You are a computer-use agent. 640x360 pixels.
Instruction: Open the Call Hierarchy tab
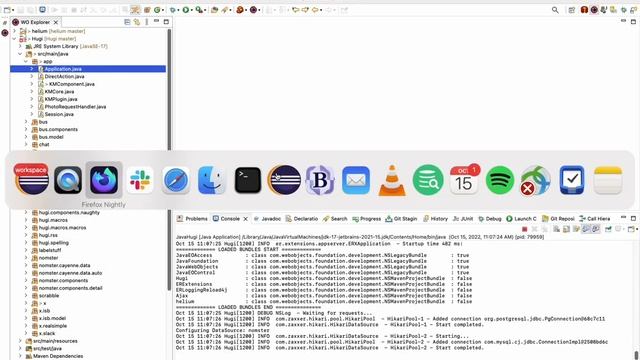pyautogui.click(x=595, y=219)
